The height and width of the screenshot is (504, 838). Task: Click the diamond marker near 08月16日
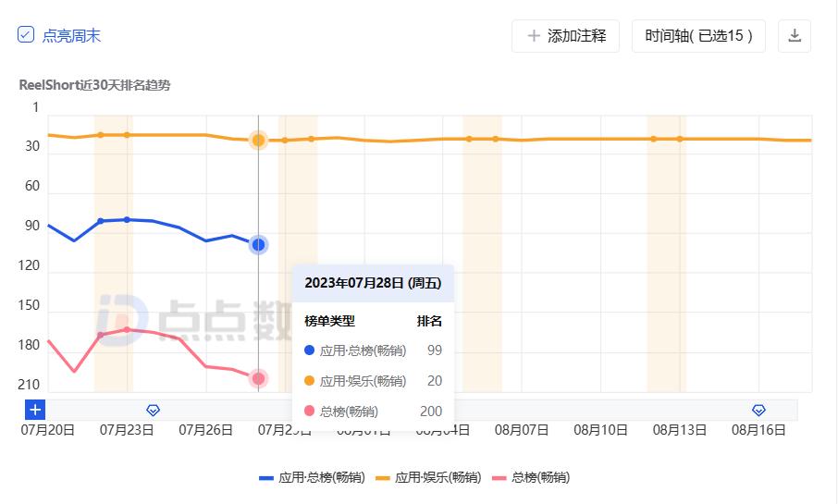point(758,410)
